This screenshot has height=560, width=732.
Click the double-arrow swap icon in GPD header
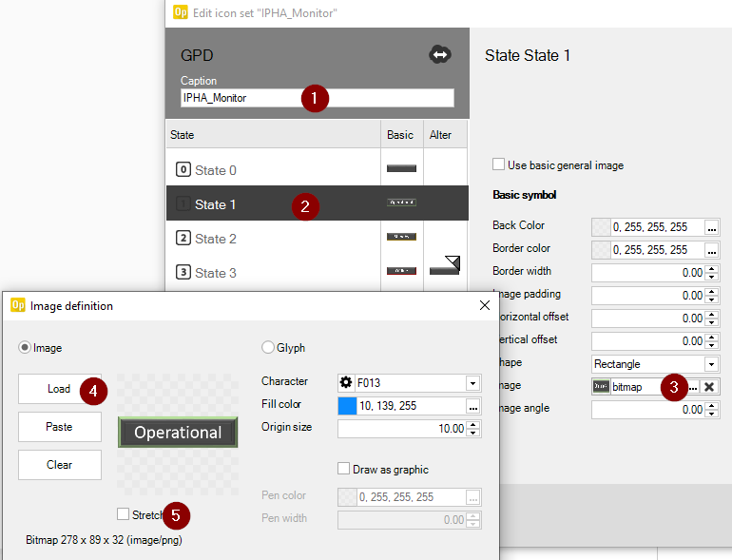[440, 55]
